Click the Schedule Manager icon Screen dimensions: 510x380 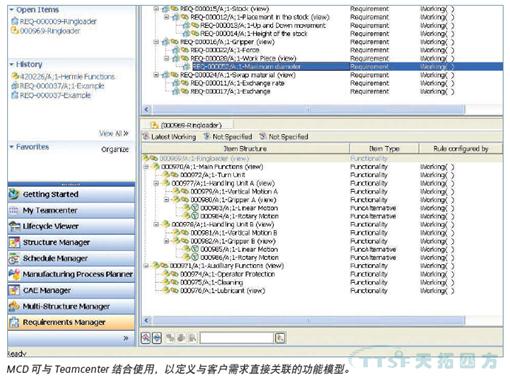tap(14, 258)
